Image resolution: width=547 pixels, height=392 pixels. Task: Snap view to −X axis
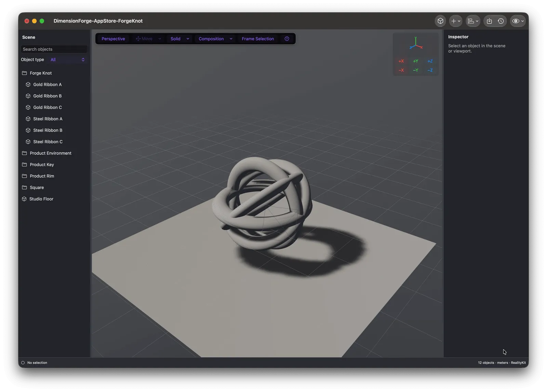pos(401,70)
